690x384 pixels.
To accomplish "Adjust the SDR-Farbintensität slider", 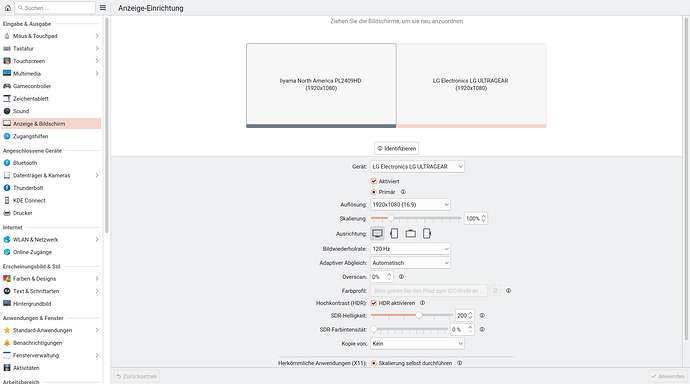I will (409, 329).
